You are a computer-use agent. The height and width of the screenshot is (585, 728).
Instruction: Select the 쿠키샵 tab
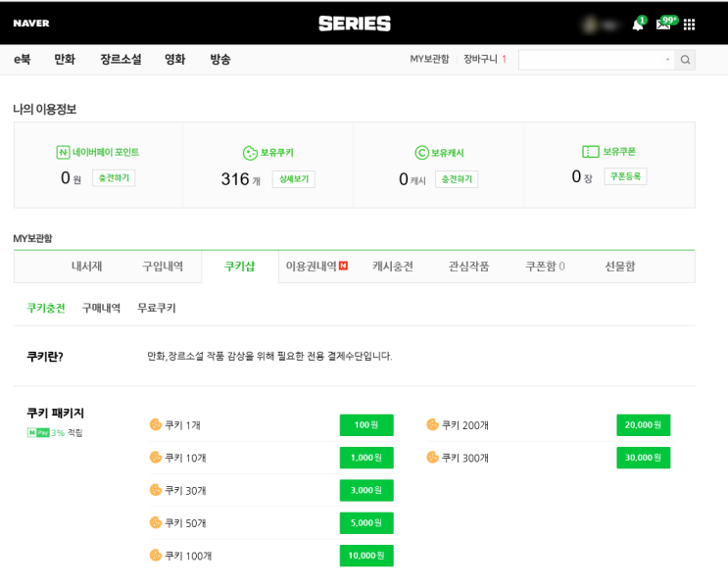[x=240, y=266]
